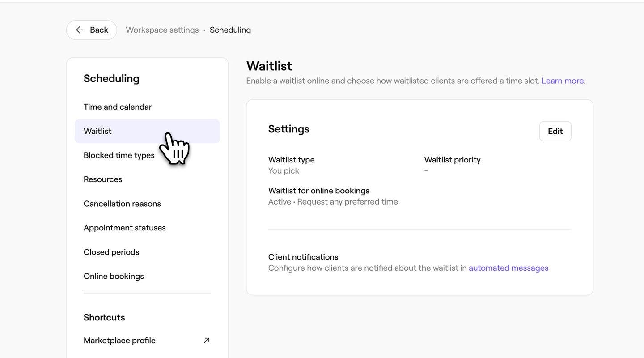Open Closed periods settings
Viewport: 644px width, 358px height.
click(111, 252)
